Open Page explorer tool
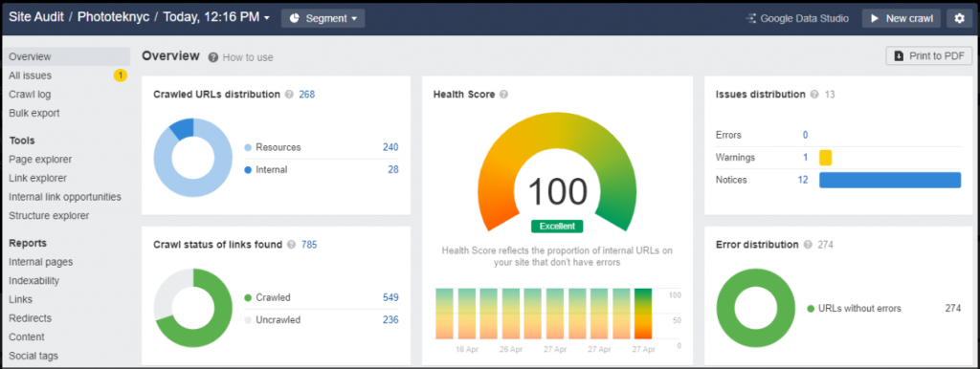Viewport: 980px width, 369px height. pyautogui.click(x=40, y=160)
